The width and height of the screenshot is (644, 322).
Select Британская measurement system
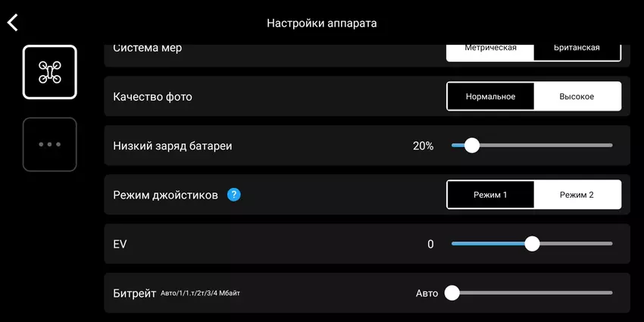(577, 49)
